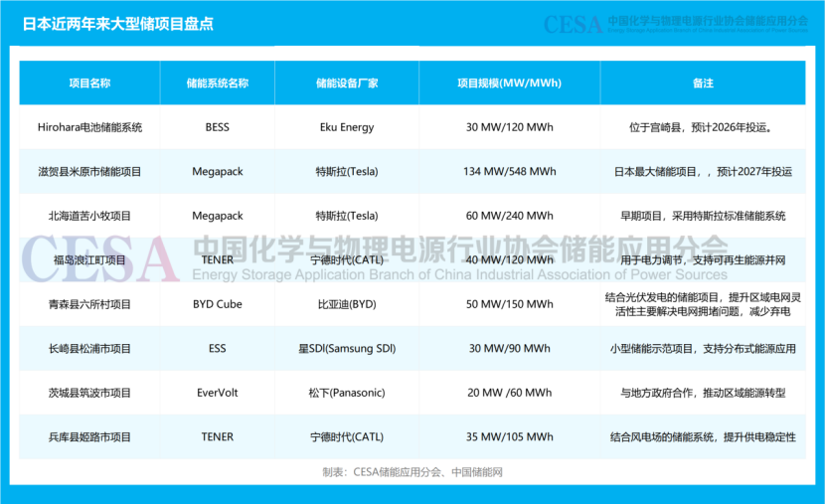The width and height of the screenshot is (826, 504).
Task: Click the '兵库县姬路市项目' cell
Action: point(89,437)
